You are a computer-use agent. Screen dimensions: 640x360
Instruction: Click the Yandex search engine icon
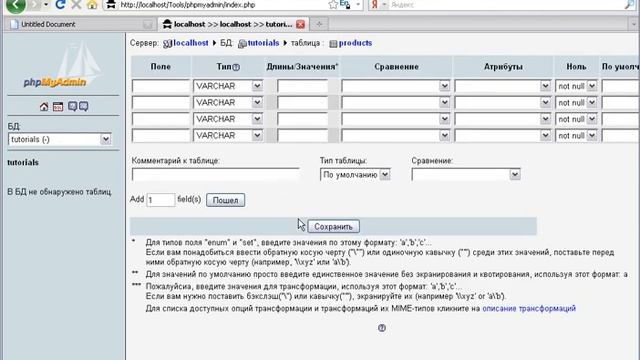click(x=374, y=5)
